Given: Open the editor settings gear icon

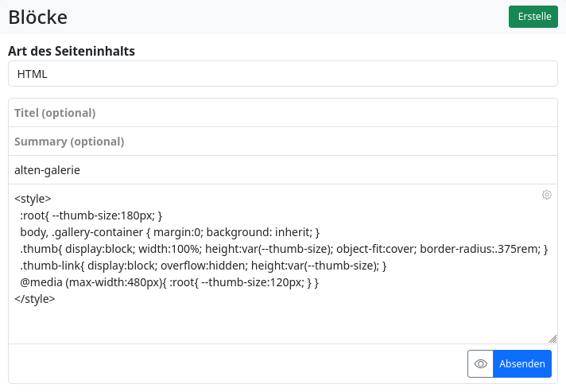Looking at the screenshot, I should click(x=546, y=195).
